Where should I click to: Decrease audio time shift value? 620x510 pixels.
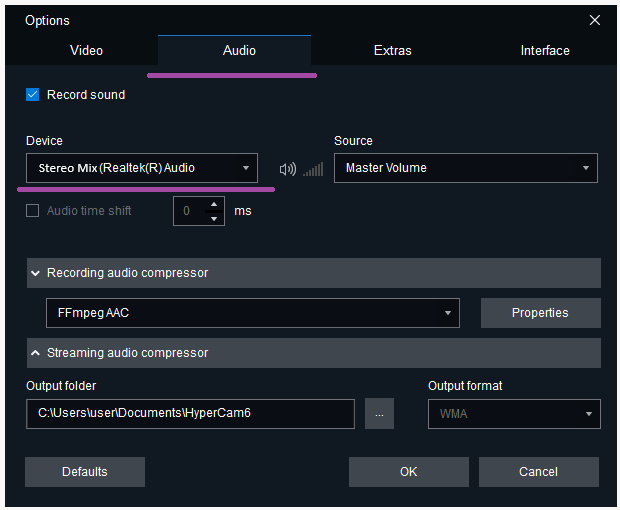214,218
